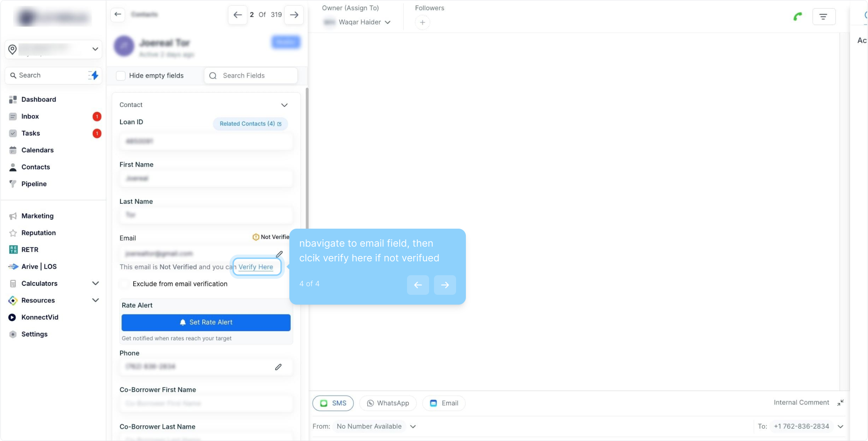Click the Verify Here link
Image resolution: width=868 pixels, height=441 pixels.
coord(256,267)
